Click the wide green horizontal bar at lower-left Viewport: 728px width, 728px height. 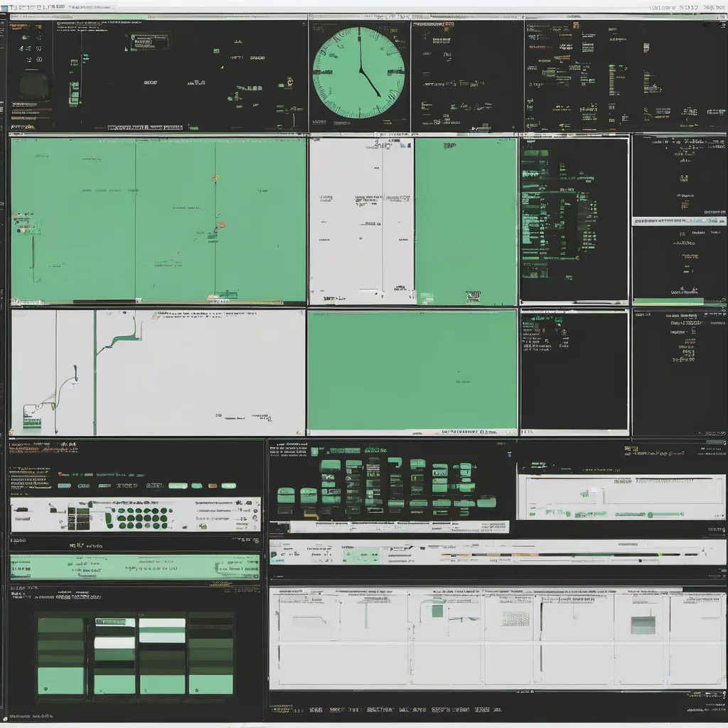point(135,567)
